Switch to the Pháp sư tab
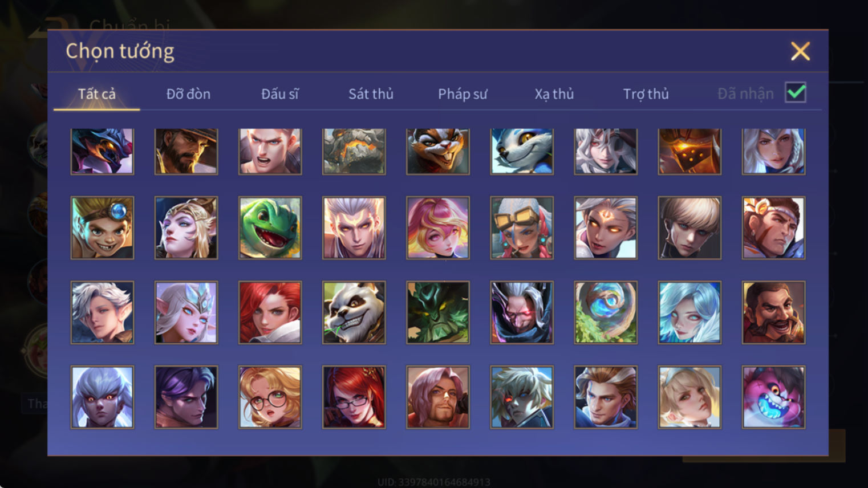 click(x=463, y=94)
